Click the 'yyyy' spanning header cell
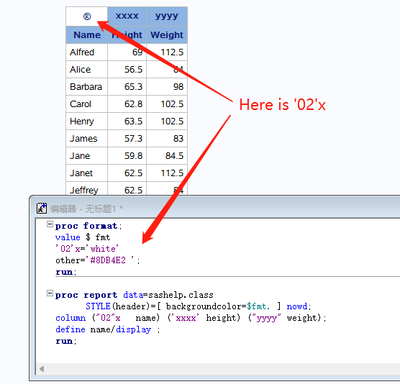 [167, 16]
